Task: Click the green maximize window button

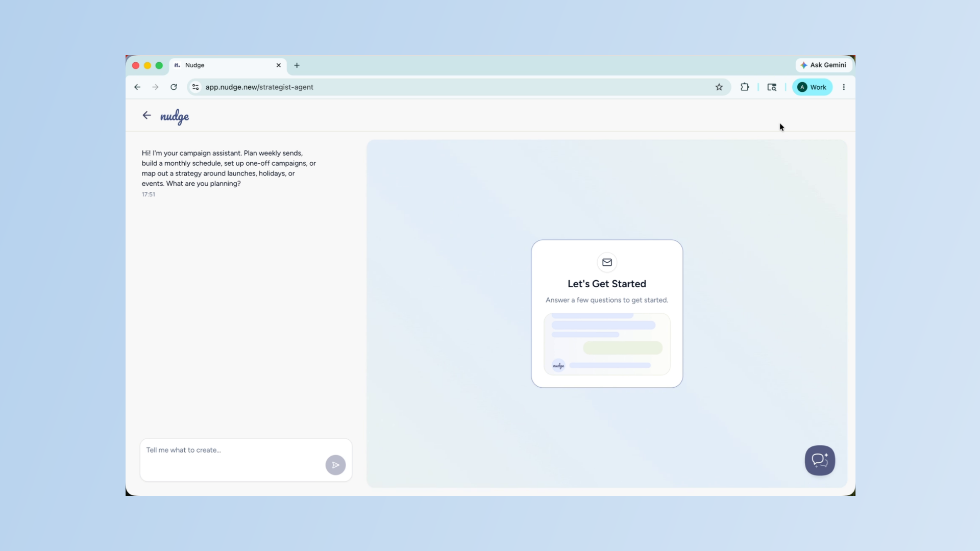Action: [x=159, y=65]
